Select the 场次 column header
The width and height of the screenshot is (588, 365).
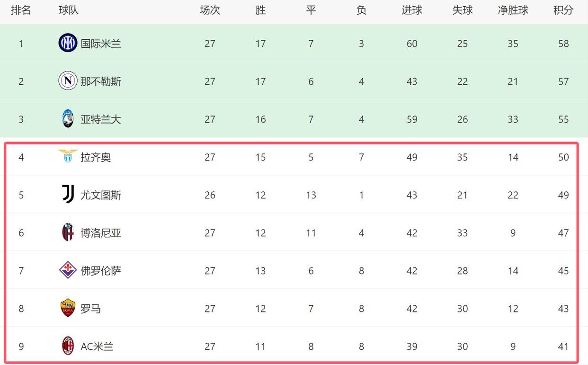click(x=210, y=10)
